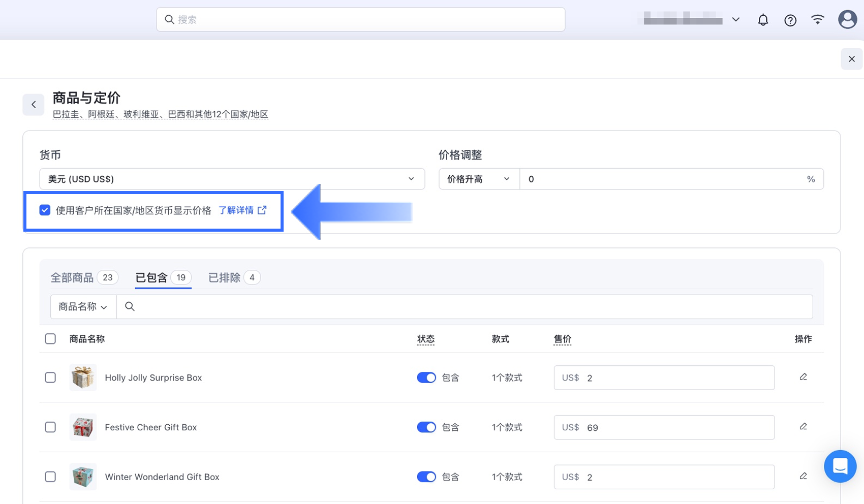Toggle 包含 switch for Winter Wonderland Gift Box
Viewport: 864px width, 504px height.
(426, 477)
